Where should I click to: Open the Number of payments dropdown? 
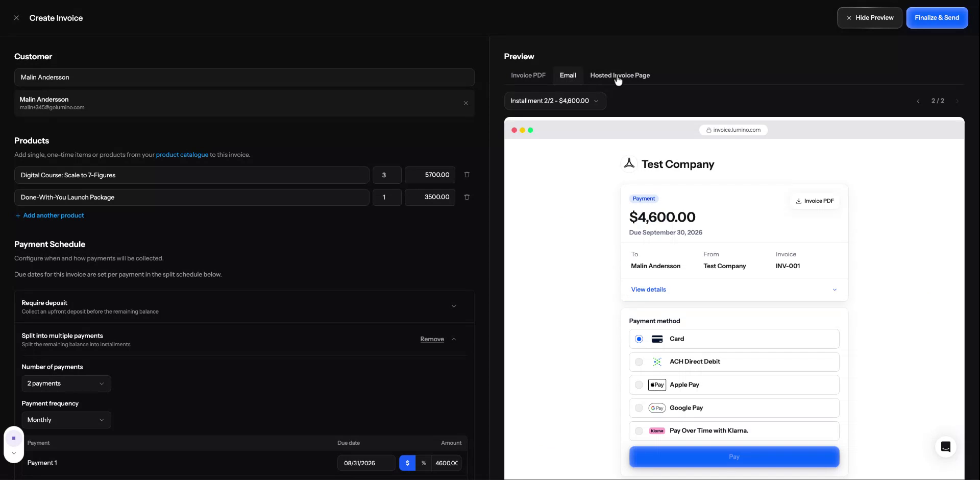pyautogui.click(x=66, y=383)
